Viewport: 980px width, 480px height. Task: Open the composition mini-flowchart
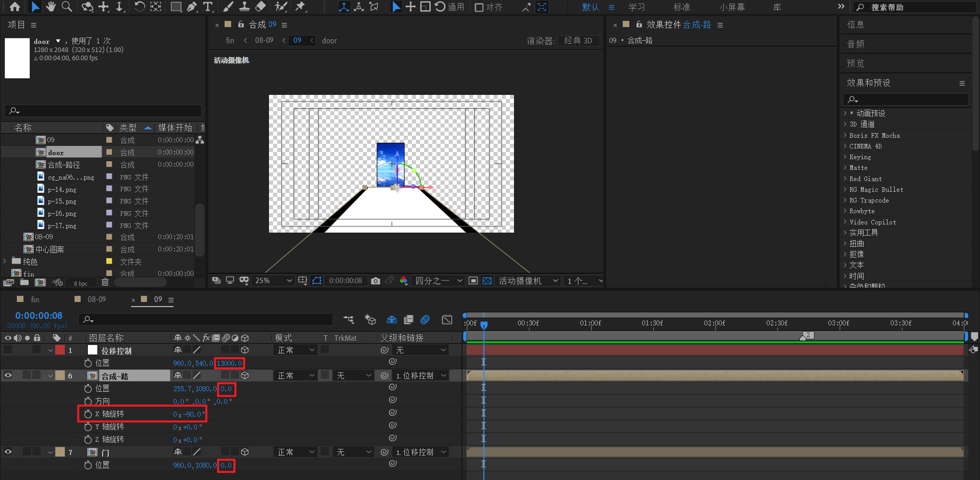(349, 320)
